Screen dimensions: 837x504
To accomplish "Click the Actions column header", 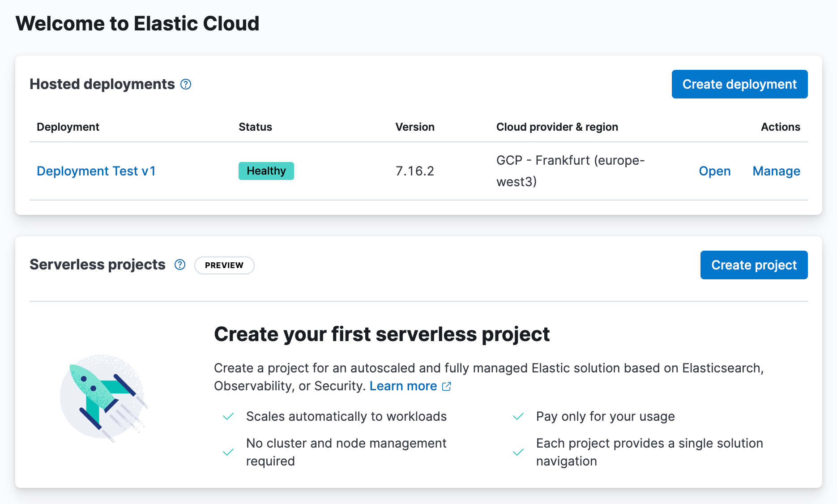I will (x=781, y=127).
